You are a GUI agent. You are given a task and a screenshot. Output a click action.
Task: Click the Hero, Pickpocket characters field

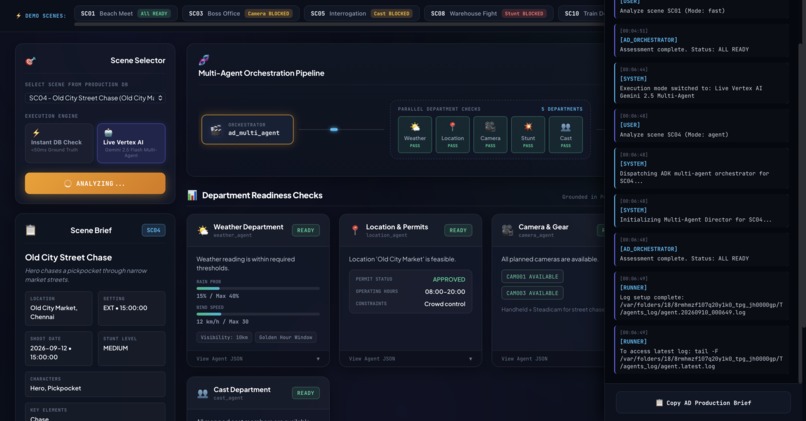click(x=95, y=384)
